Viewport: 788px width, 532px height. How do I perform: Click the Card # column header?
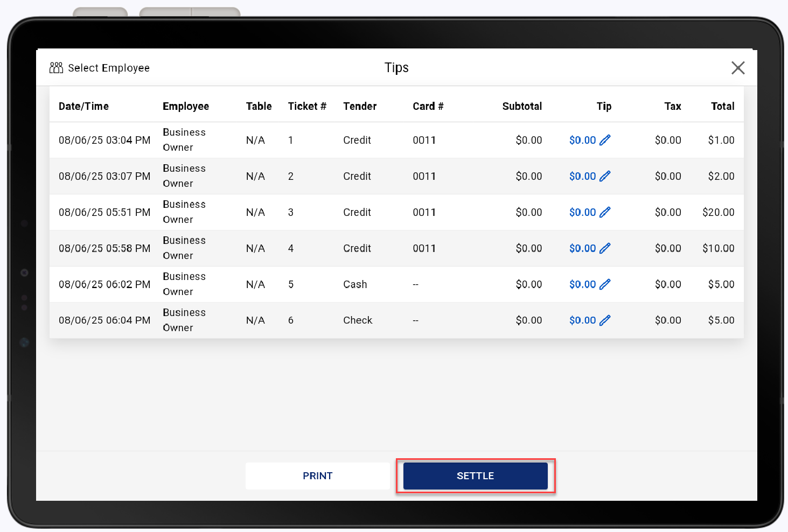point(428,106)
